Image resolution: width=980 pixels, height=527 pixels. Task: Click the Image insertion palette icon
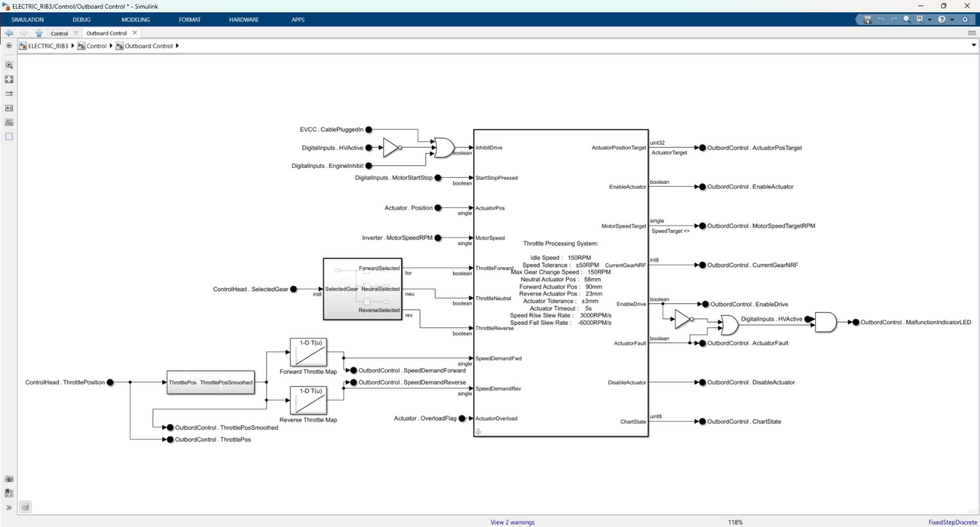[x=9, y=123]
